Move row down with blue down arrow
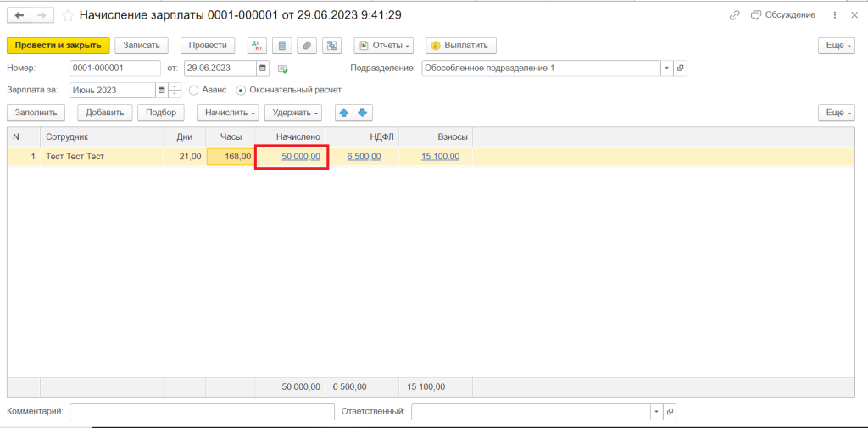Image resolution: width=868 pixels, height=428 pixels. [x=363, y=113]
